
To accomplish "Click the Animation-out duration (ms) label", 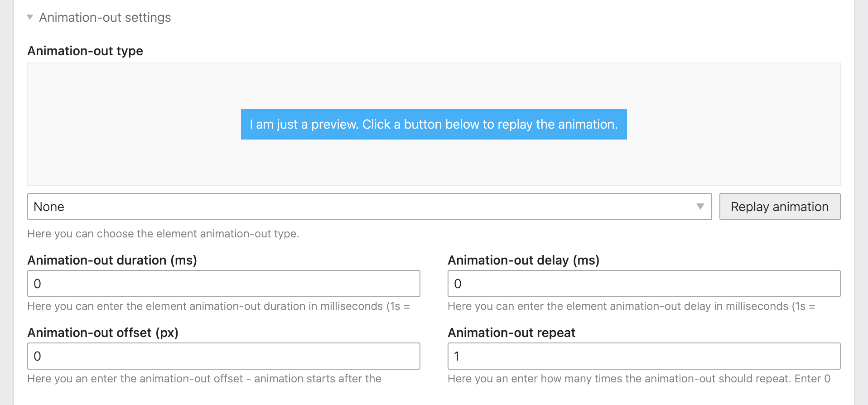I will (112, 260).
